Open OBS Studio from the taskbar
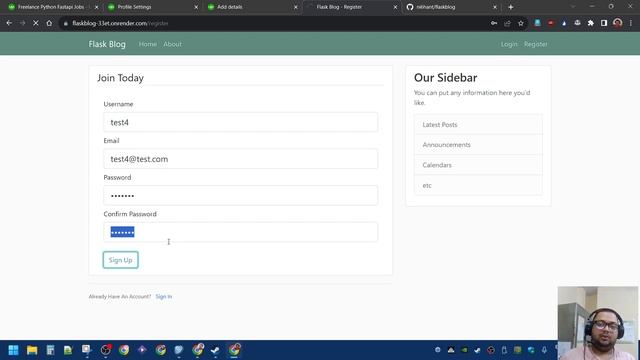 click(105, 350)
